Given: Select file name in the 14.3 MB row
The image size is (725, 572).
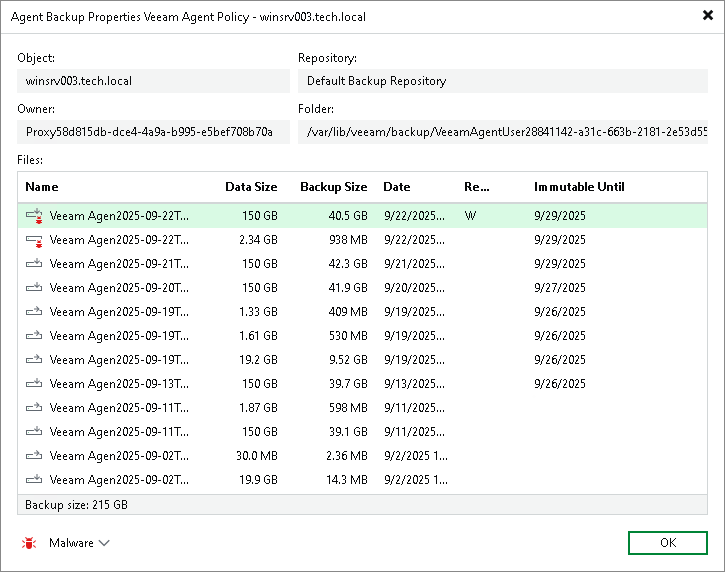Looking at the screenshot, I should [x=119, y=480].
